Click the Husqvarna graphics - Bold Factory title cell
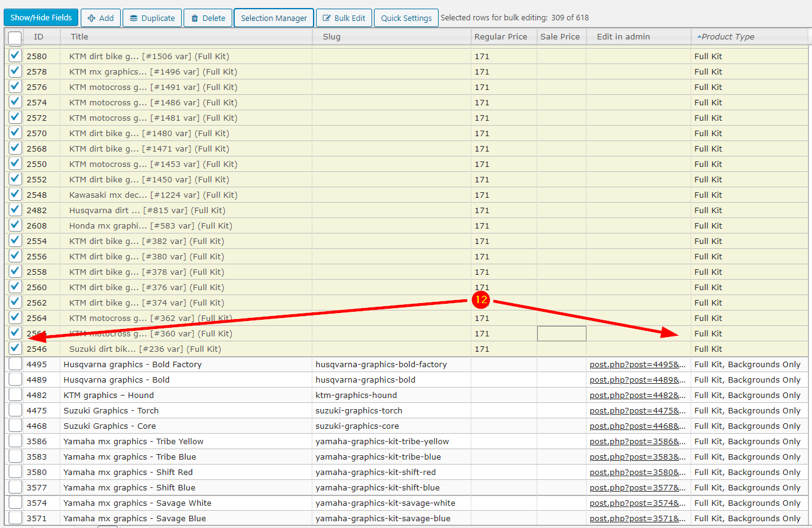The height and width of the screenshot is (528, 812). coord(132,364)
